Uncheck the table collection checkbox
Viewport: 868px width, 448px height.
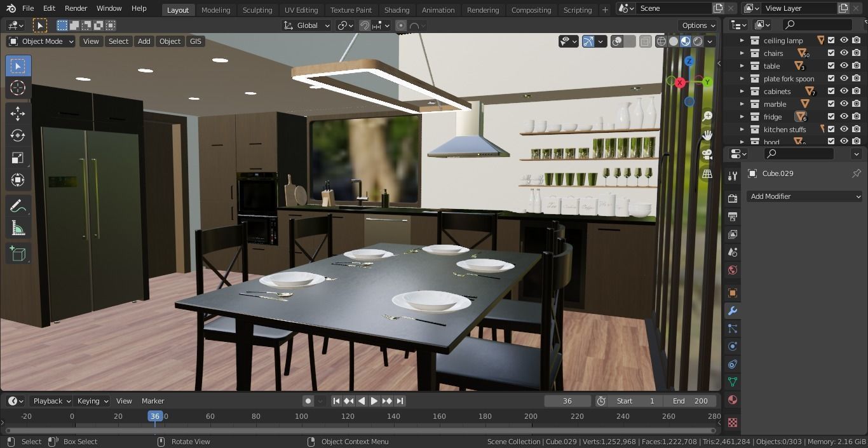coord(831,65)
